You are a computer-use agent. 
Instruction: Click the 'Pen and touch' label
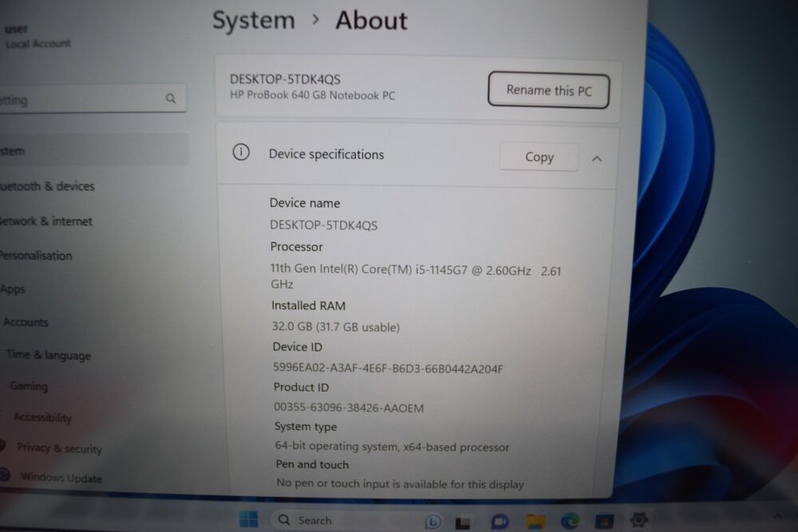tap(313, 464)
